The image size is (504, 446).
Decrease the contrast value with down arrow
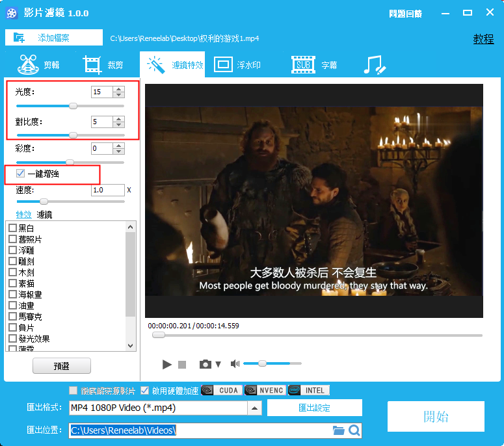click(x=118, y=125)
